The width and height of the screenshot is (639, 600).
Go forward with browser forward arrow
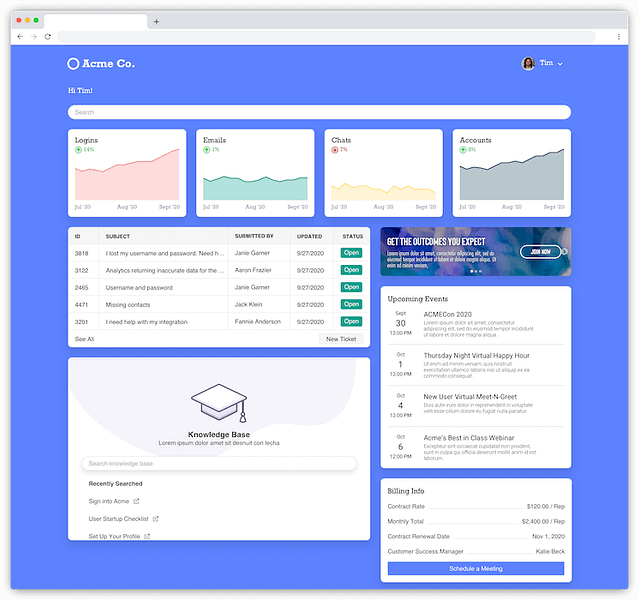pos(34,37)
